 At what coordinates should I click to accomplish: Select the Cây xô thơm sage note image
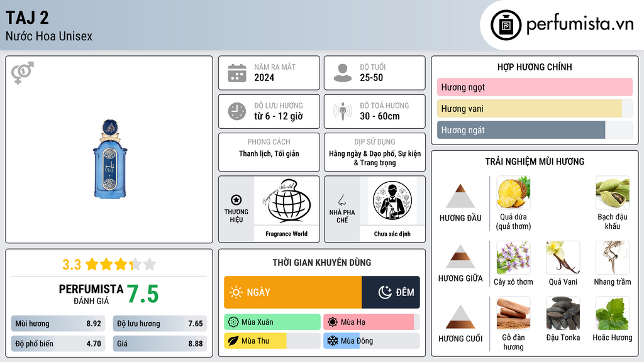pyautogui.click(x=513, y=257)
